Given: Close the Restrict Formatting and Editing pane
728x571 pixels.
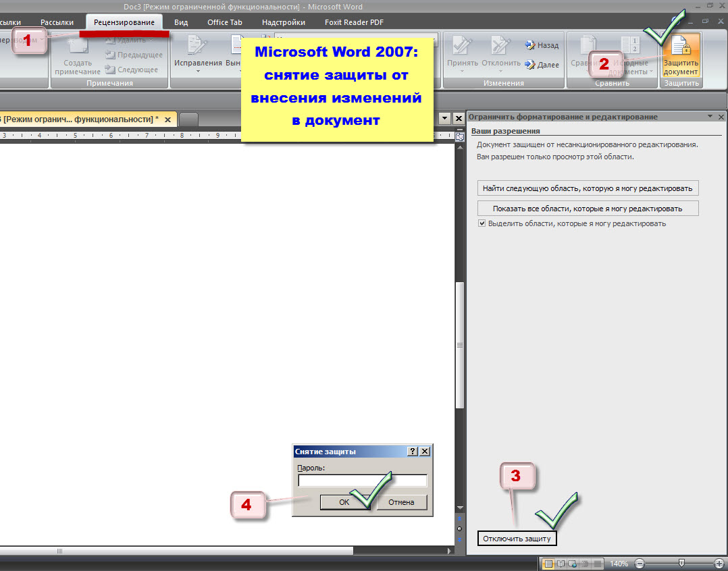Looking at the screenshot, I should (721, 117).
